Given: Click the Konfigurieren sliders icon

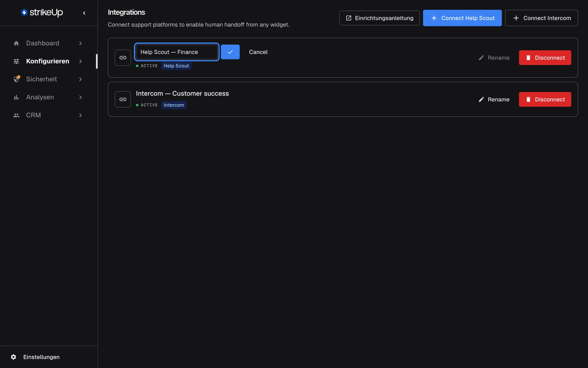Looking at the screenshot, I should 16,61.
